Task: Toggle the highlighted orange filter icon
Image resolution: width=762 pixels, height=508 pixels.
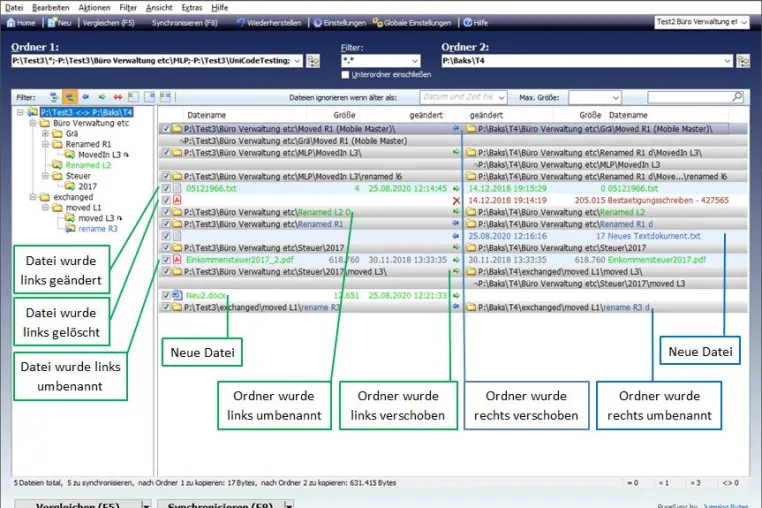Action: pyautogui.click(x=70, y=97)
